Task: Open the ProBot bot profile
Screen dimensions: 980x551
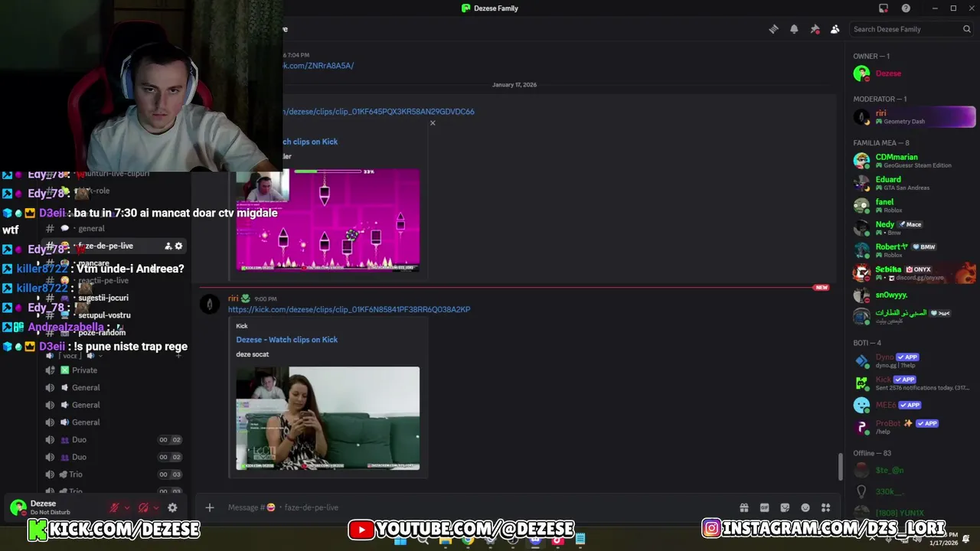Action: 913,427
